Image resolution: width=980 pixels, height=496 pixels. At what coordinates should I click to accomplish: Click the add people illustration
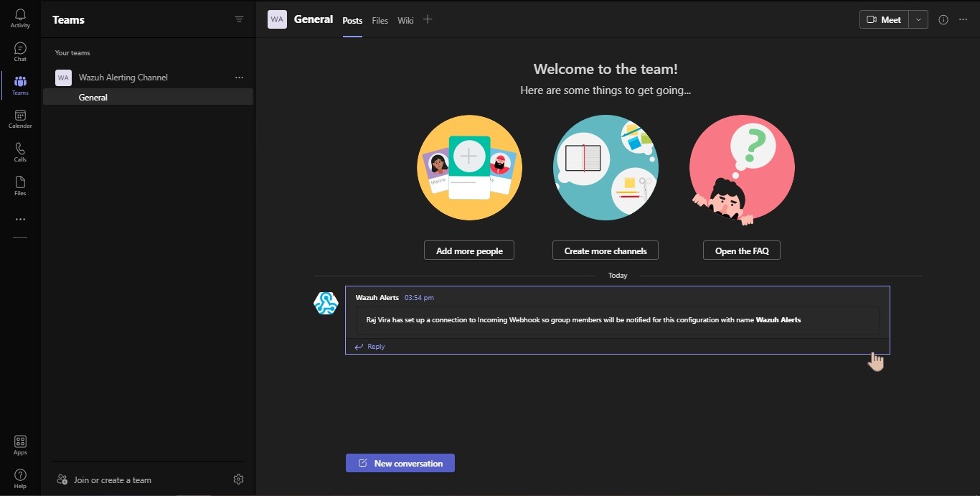click(x=469, y=167)
